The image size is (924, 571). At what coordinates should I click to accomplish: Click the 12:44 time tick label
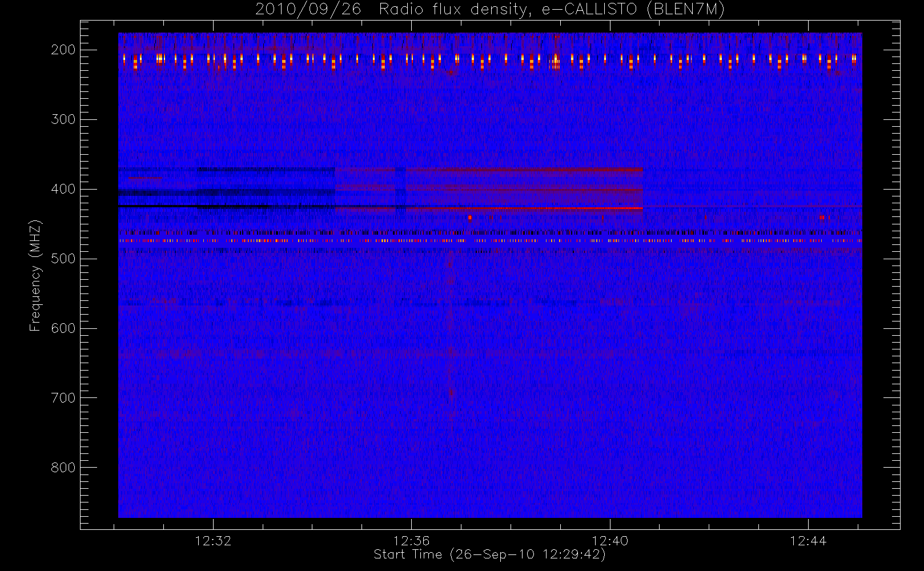pyautogui.click(x=808, y=541)
